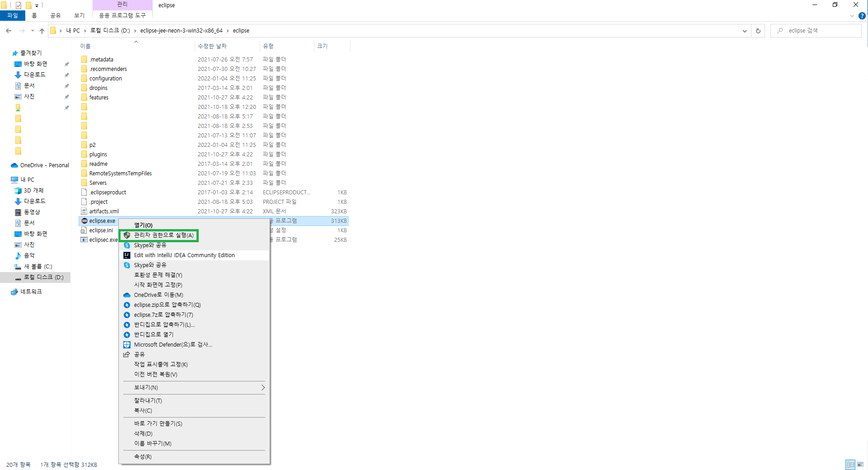Click the eclipse search input field
Viewport: 868px width, 470px height.
coord(817,31)
